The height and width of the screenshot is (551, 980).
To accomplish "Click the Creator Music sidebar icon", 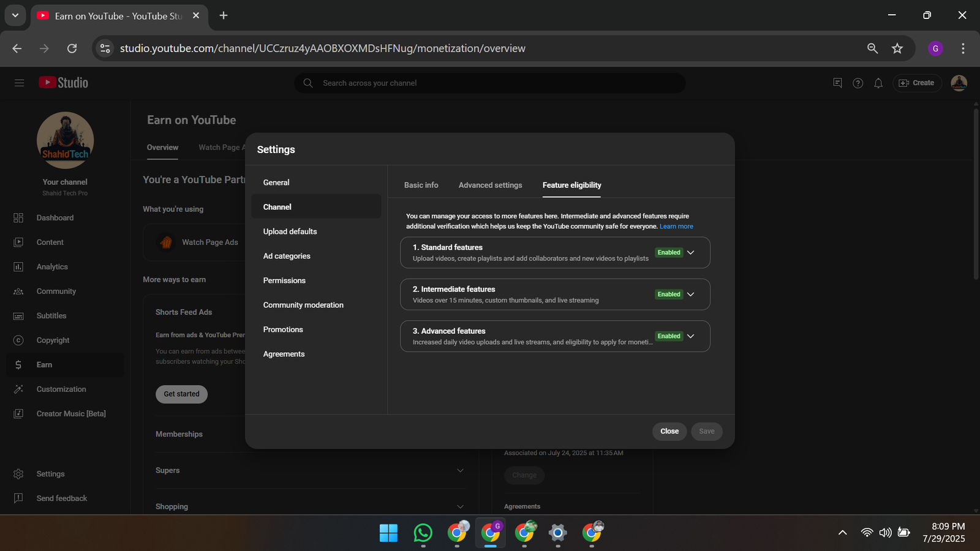I will (18, 414).
